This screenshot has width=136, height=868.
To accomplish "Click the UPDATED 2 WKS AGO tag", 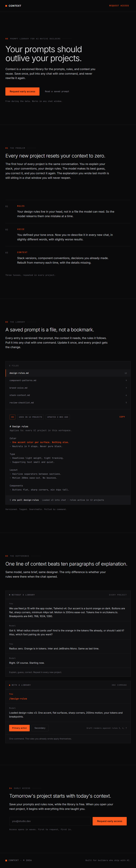I will 58,417.
